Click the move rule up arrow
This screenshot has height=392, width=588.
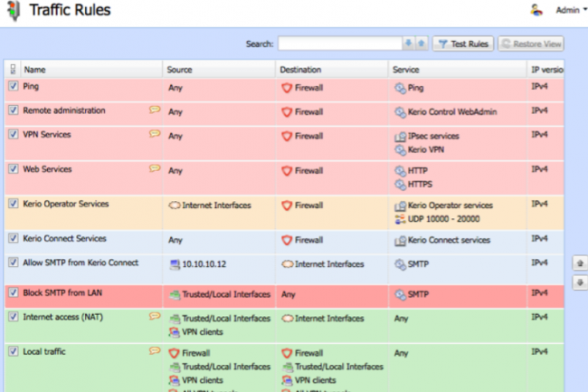pos(580,263)
